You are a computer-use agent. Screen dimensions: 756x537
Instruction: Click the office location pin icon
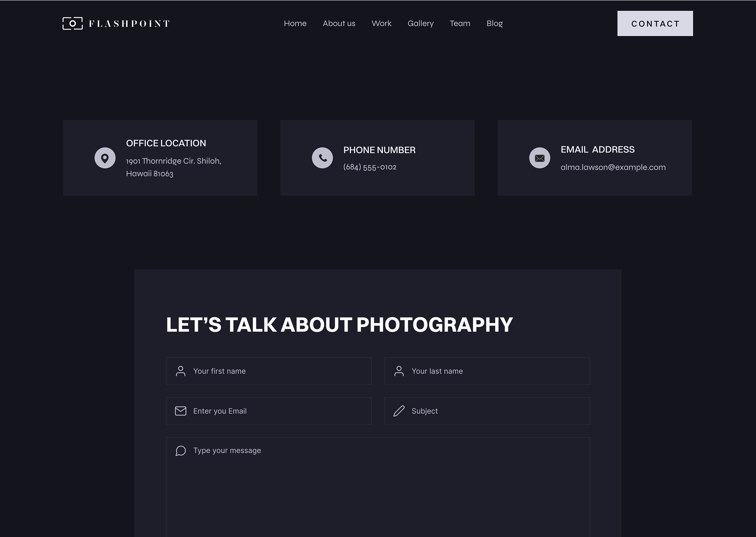click(105, 158)
